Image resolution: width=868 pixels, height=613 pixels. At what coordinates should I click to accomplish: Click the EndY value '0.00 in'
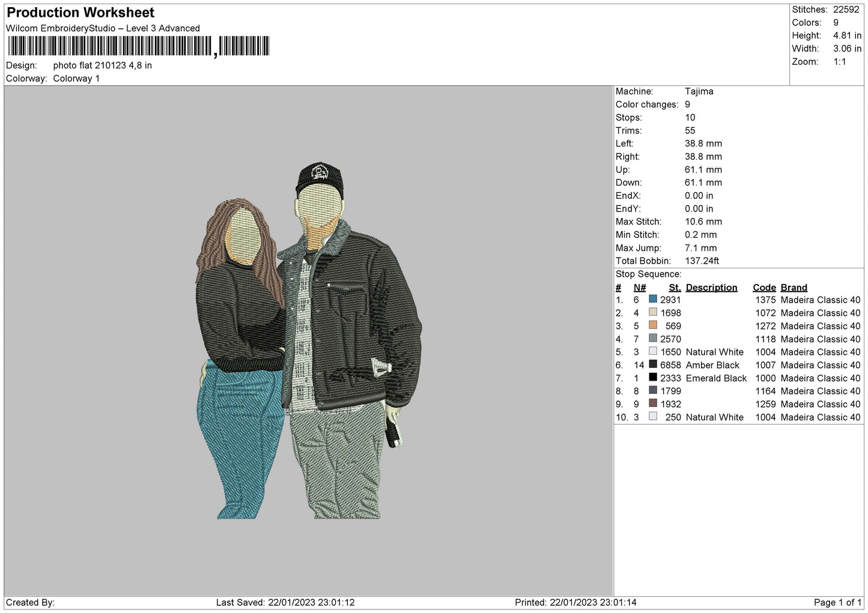tap(699, 209)
